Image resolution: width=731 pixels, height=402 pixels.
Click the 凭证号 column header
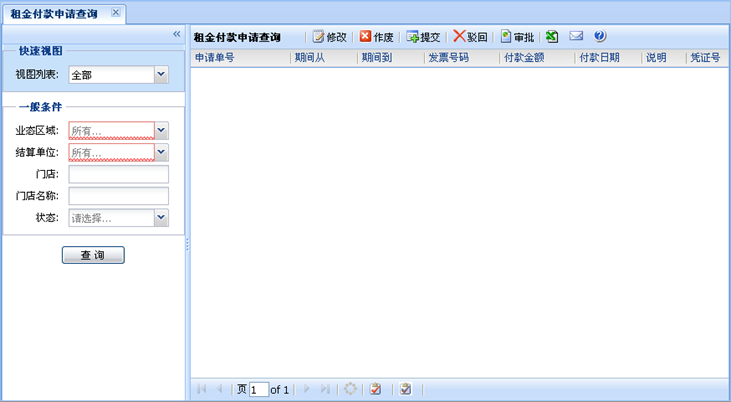click(x=708, y=58)
